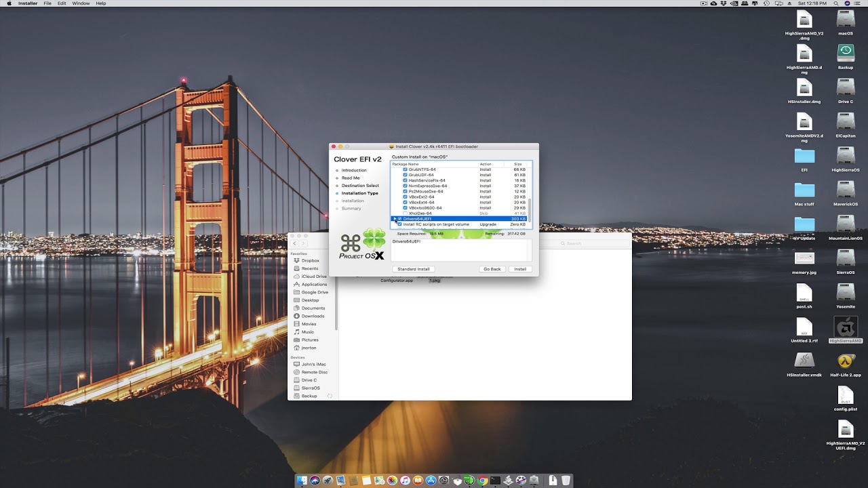Uncheck VBoxExt2-64 package
The height and width of the screenshot is (488, 868).
[x=406, y=197]
